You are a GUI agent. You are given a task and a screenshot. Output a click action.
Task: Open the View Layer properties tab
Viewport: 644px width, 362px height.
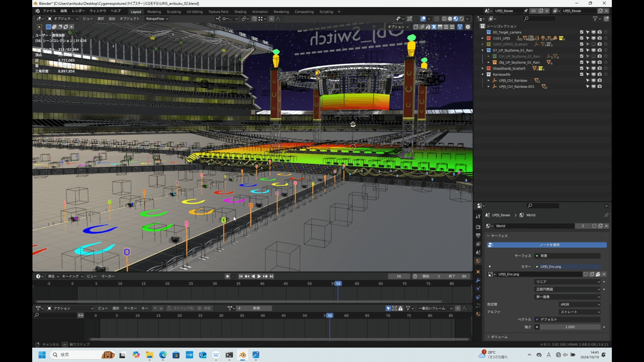coord(478,244)
